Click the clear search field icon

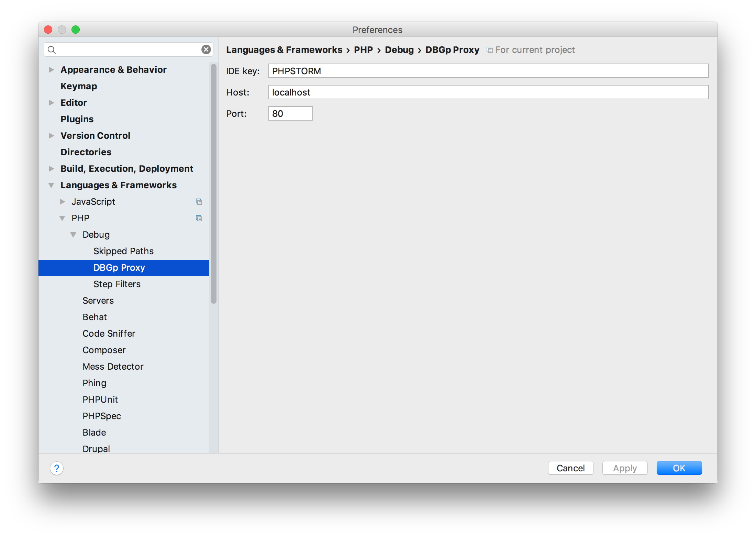207,49
